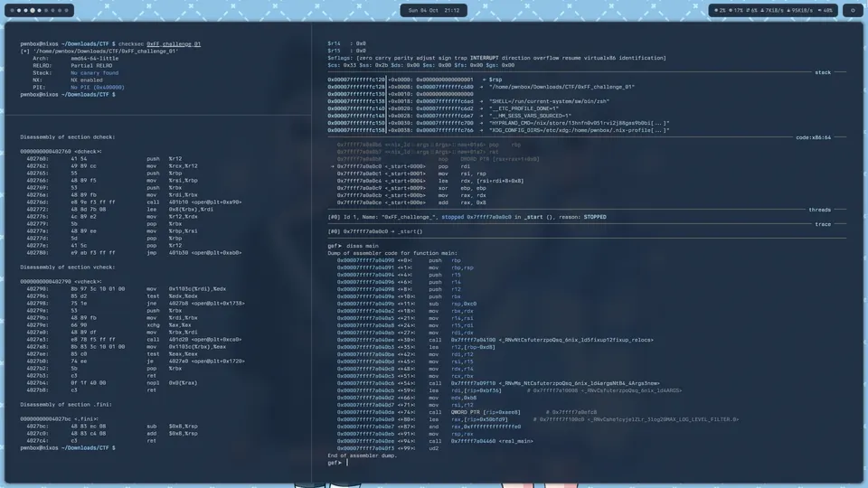This screenshot has height=488, width=868.
Task: Click the 'threads' section header label
Action: point(819,210)
